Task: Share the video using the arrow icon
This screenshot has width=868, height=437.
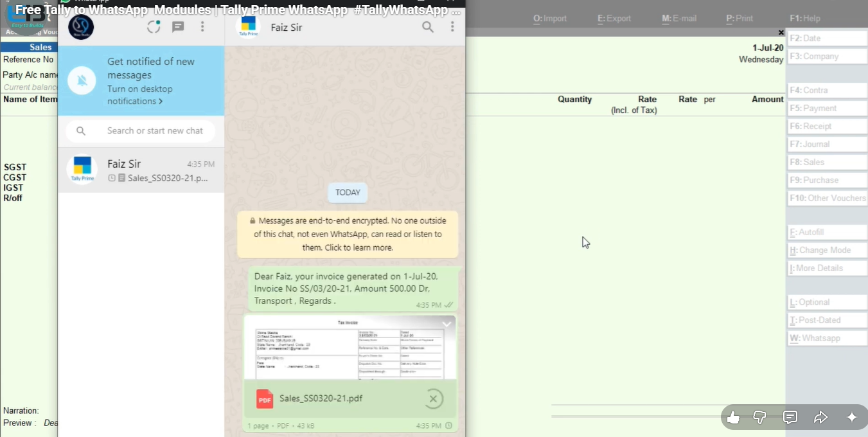Action: [820, 418]
